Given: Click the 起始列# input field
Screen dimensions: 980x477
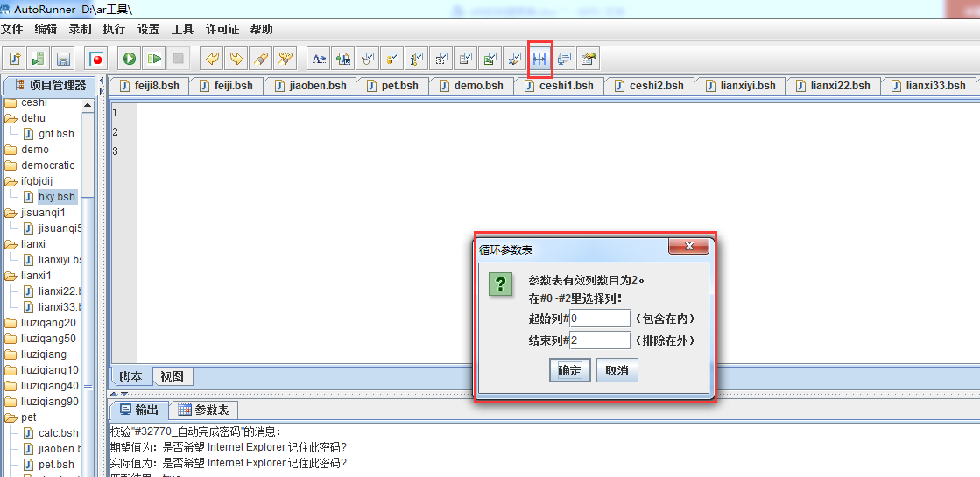Looking at the screenshot, I should [600, 319].
